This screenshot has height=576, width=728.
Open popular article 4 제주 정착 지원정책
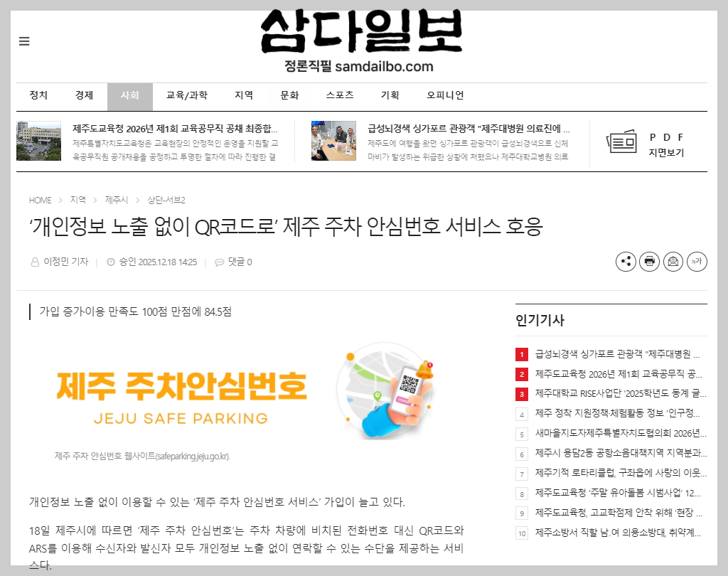coord(618,413)
